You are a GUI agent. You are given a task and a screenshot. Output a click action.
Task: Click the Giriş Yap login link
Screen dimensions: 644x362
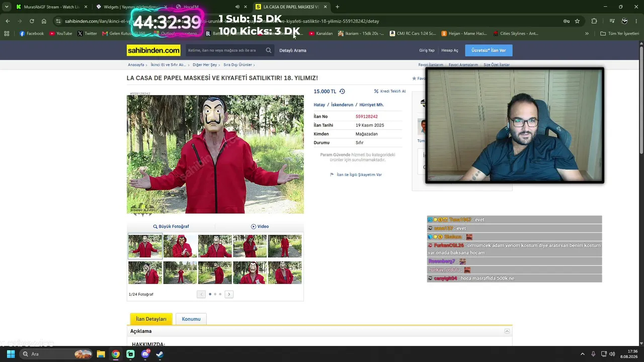pyautogui.click(x=427, y=50)
